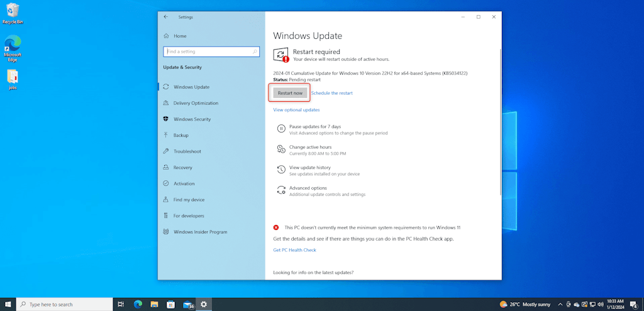Click the back arrow in Settings
This screenshot has height=311, width=644.
[165, 17]
